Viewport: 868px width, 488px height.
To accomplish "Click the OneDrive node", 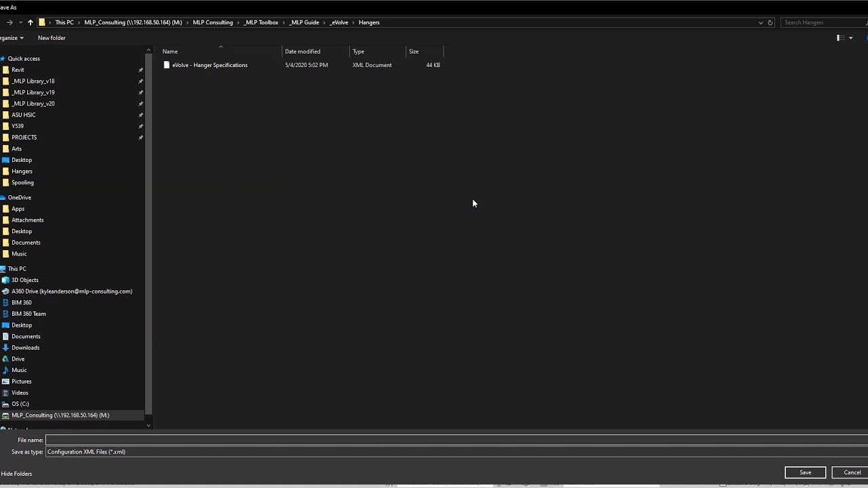I will [x=19, y=197].
